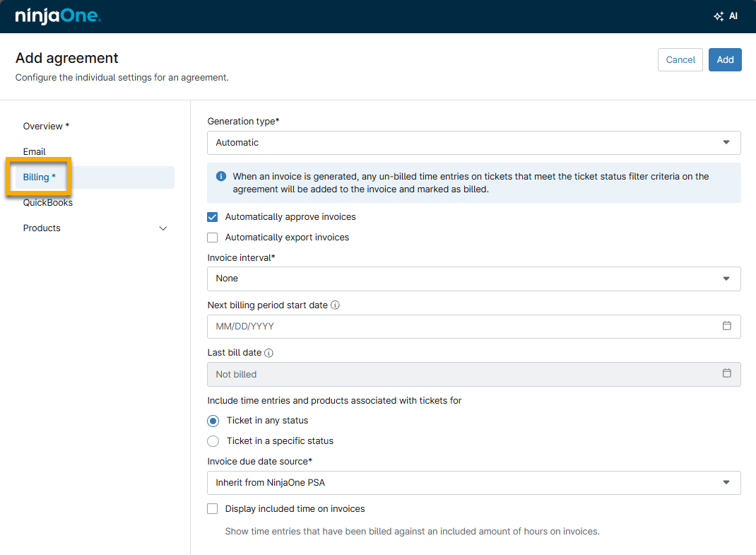Open the Invoice interval dropdown
756x555 pixels.
473,279
